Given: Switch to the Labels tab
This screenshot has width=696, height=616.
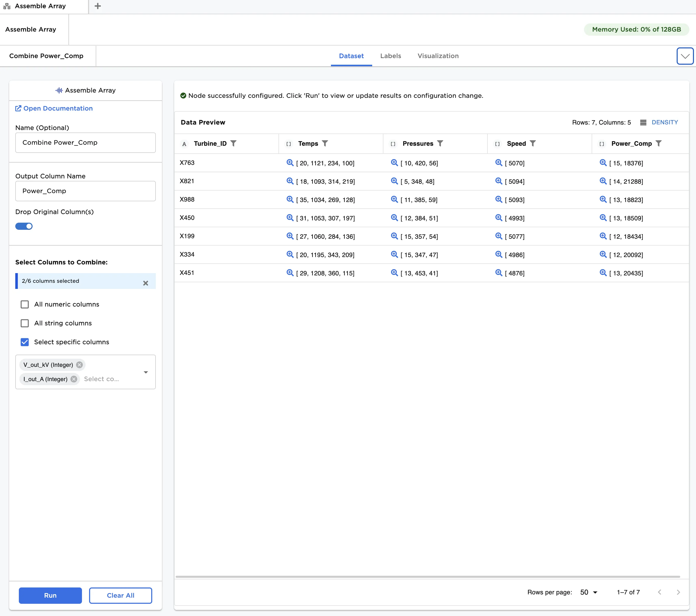Looking at the screenshot, I should (391, 56).
